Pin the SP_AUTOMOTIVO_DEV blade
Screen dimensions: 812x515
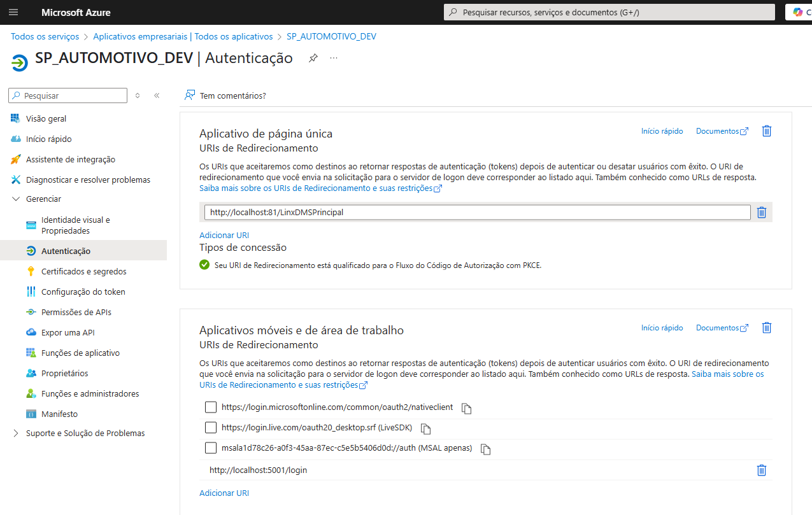pyautogui.click(x=313, y=58)
